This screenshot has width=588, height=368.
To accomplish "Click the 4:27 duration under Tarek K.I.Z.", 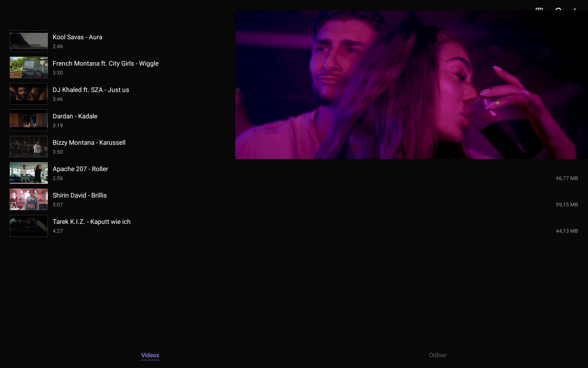I will pos(58,231).
